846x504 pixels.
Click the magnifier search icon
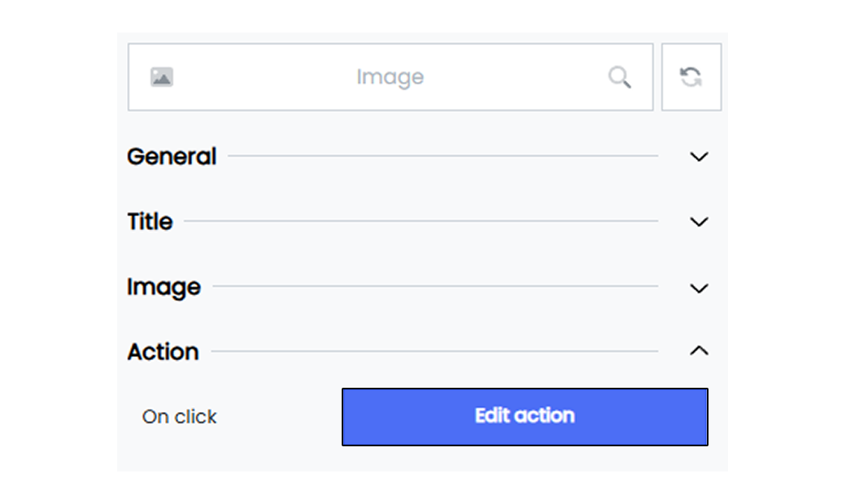(619, 77)
